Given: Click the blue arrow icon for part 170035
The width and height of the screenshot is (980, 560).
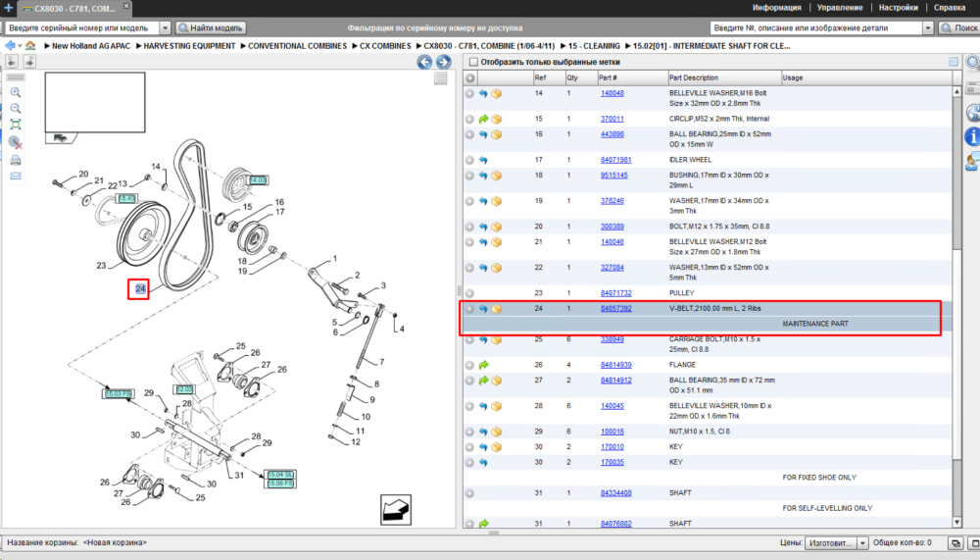Looking at the screenshot, I should [x=483, y=462].
